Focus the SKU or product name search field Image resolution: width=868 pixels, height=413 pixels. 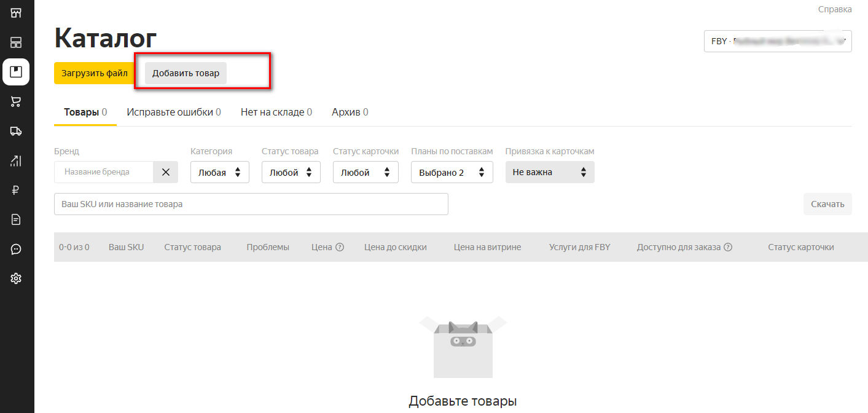tap(251, 204)
